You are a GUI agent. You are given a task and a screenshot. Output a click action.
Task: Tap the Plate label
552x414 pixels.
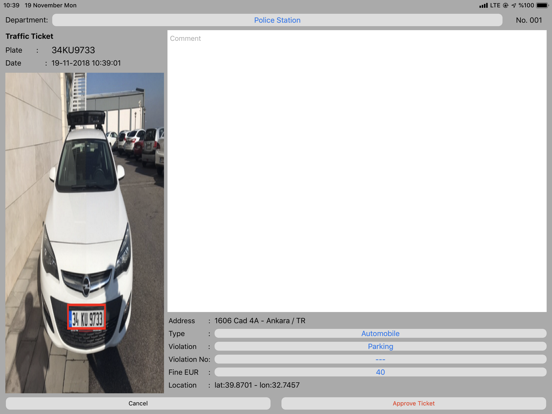[x=14, y=50]
